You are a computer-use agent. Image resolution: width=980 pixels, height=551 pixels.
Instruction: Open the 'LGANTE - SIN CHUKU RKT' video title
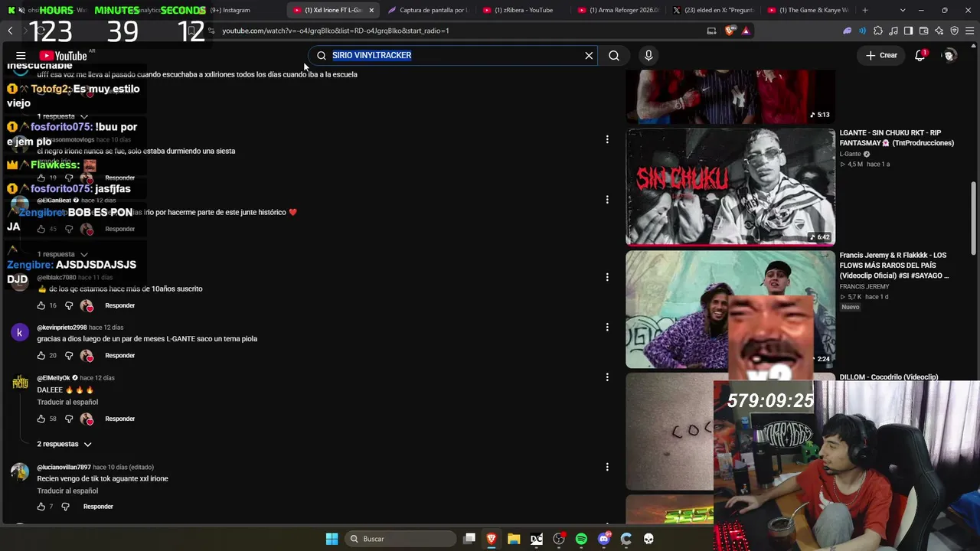(897, 138)
